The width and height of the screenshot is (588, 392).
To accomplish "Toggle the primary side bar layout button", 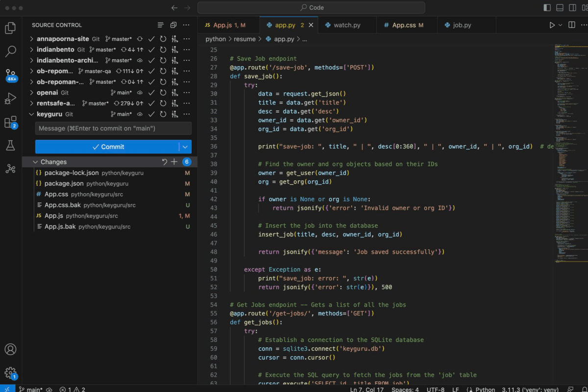I will (547, 7).
